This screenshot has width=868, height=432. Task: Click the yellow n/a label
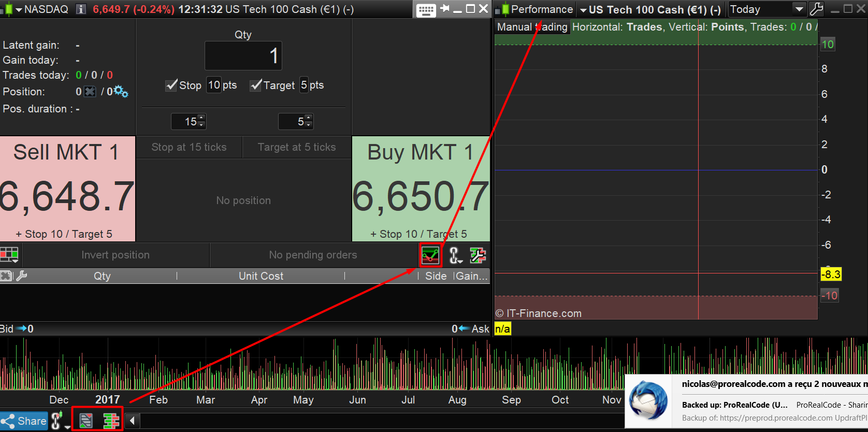[x=502, y=329]
